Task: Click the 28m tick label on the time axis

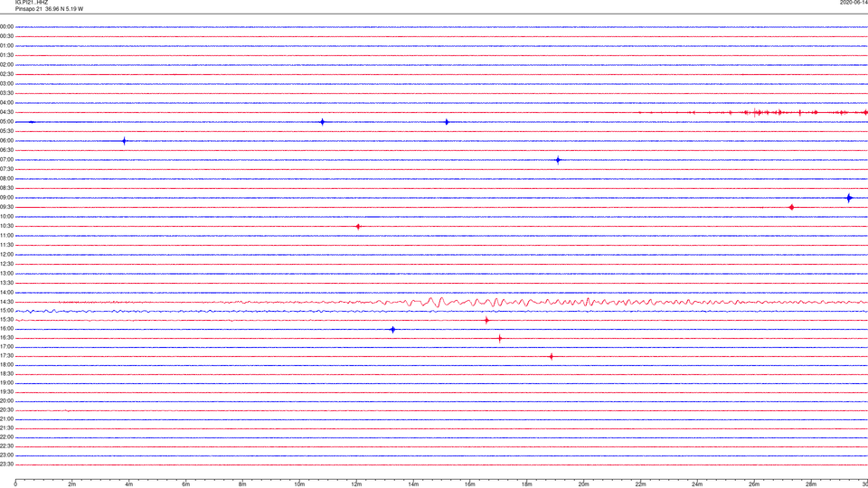Action: [x=811, y=484]
